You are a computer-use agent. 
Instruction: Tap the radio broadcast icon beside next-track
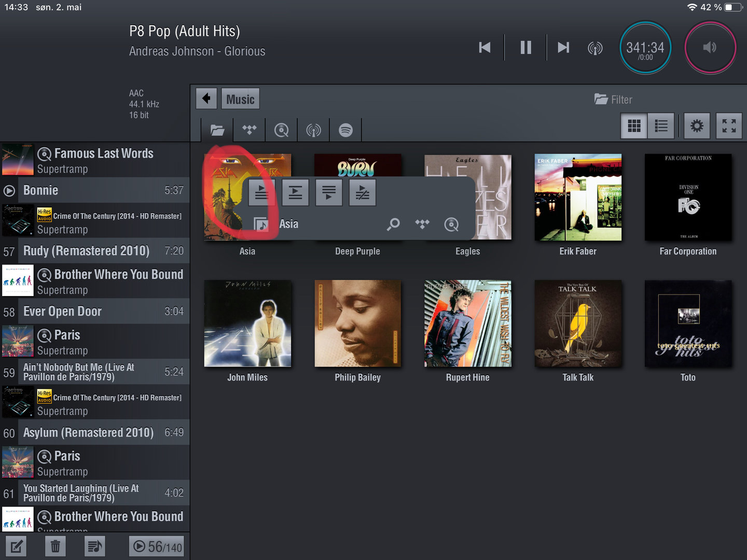click(595, 48)
